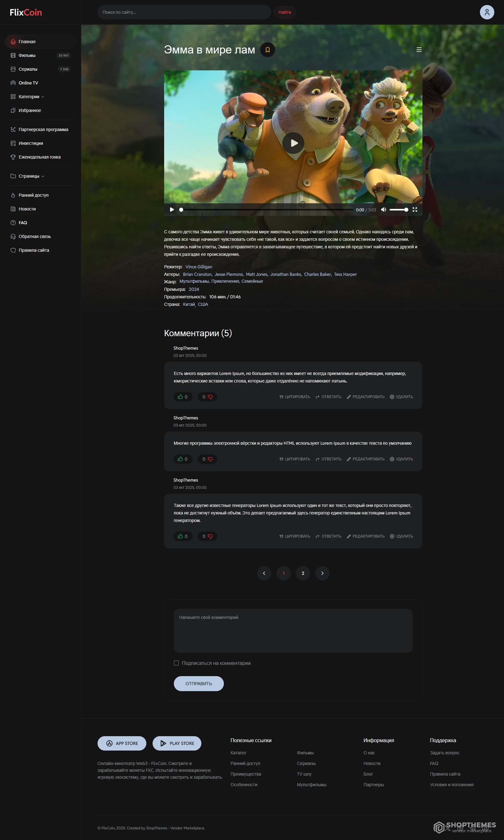Delete the third comment via Удалить
Viewport: 504px width, 840px height.
[401, 536]
